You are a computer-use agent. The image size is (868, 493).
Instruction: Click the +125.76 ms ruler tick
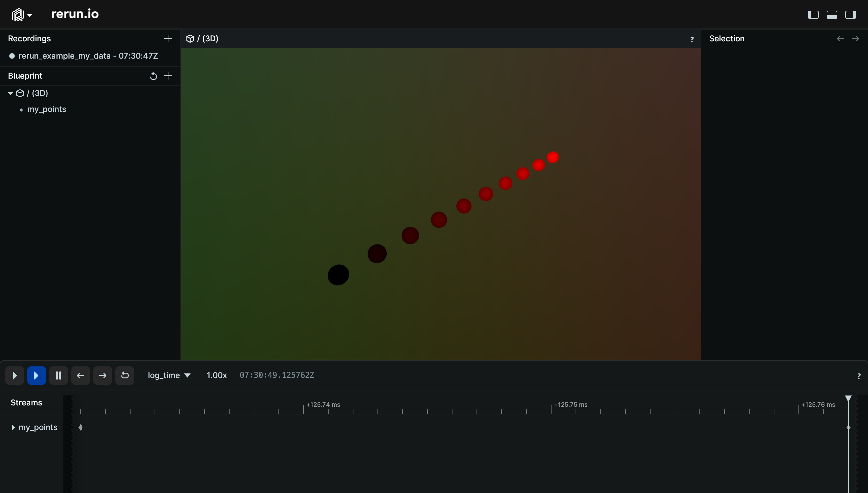coord(818,405)
